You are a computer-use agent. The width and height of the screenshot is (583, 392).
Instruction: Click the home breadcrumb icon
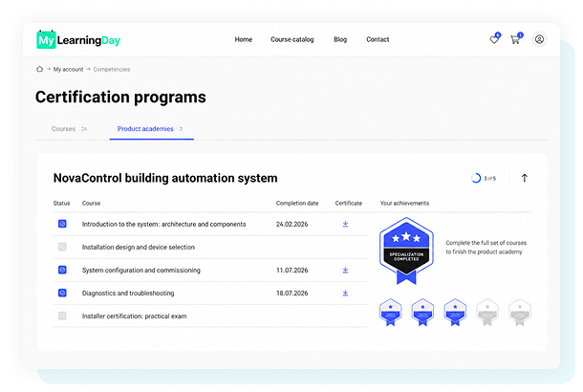(x=40, y=69)
